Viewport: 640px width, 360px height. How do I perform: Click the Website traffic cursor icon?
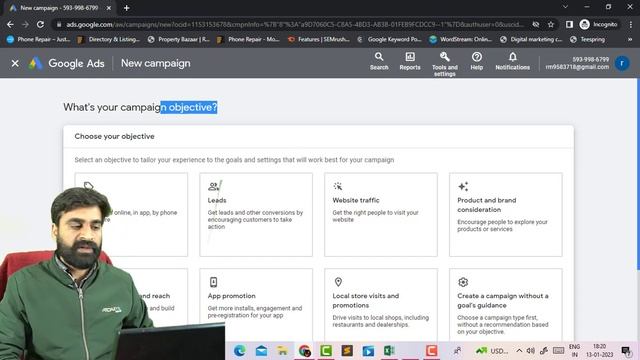click(338, 187)
